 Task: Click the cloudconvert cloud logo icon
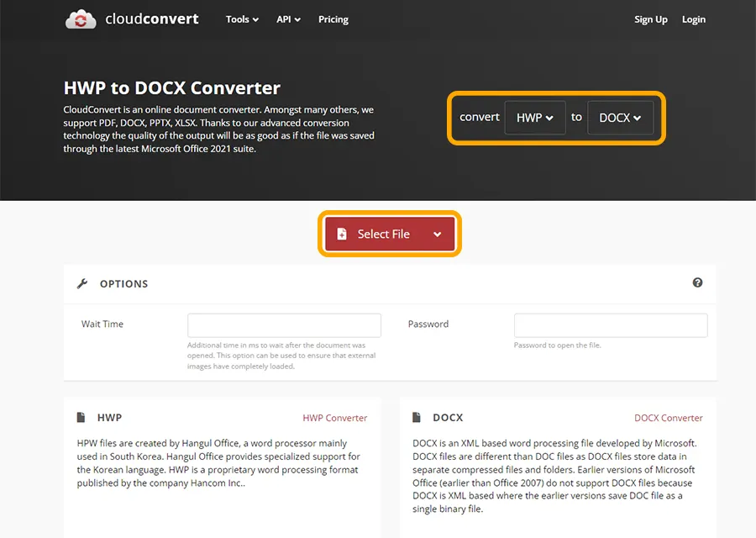(x=80, y=18)
